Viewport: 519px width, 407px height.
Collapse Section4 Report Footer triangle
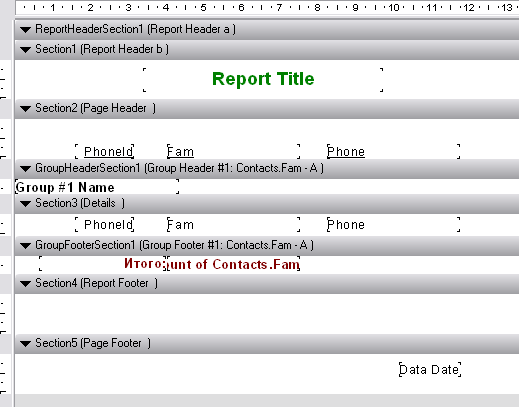tap(25, 284)
